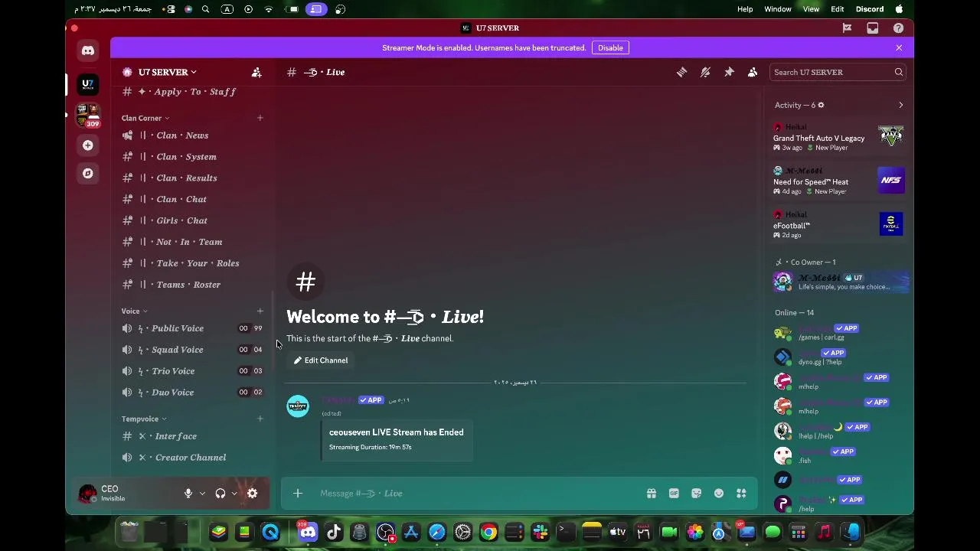980x551 pixels.
Task: Open the Clan · Results channel
Action: coord(191,178)
